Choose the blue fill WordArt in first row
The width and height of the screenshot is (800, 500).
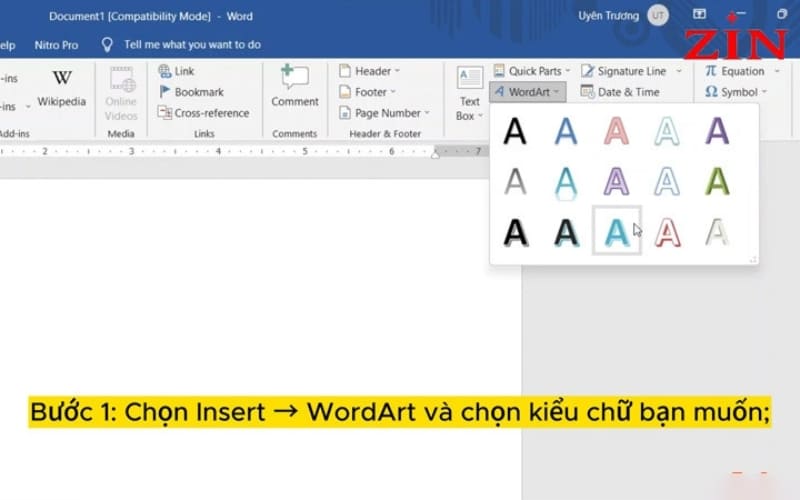point(566,131)
